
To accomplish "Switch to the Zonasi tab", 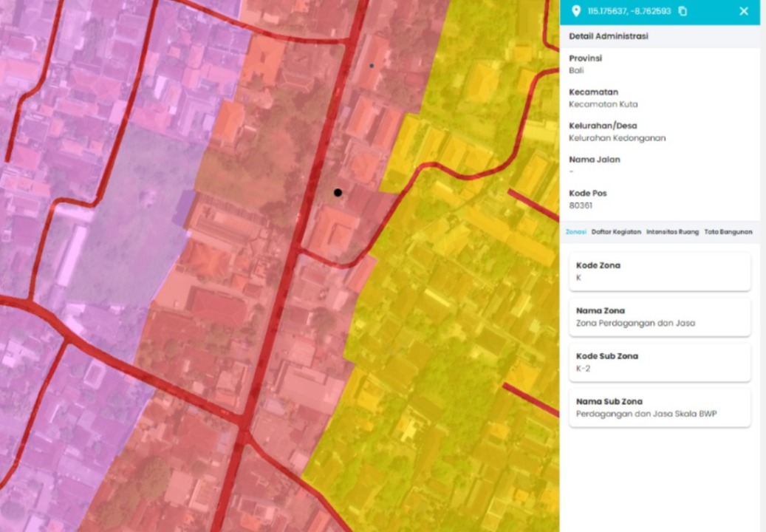I will coord(575,232).
